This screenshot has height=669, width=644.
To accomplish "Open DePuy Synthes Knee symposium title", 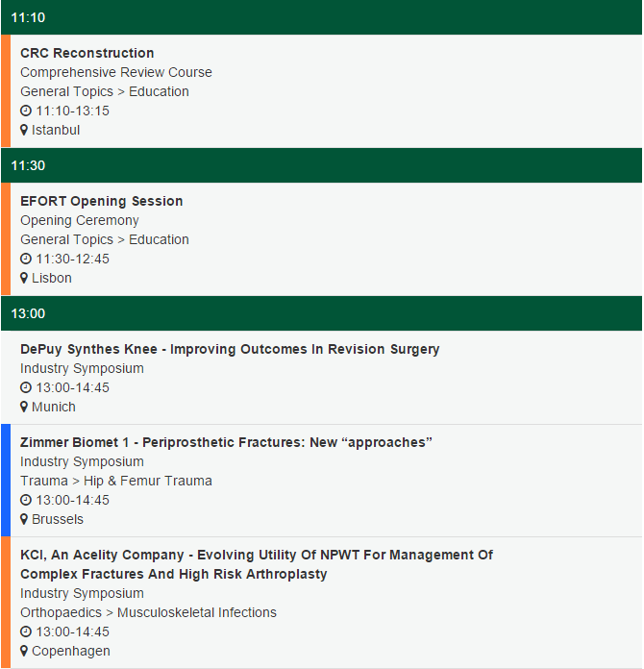I will (230, 349).
